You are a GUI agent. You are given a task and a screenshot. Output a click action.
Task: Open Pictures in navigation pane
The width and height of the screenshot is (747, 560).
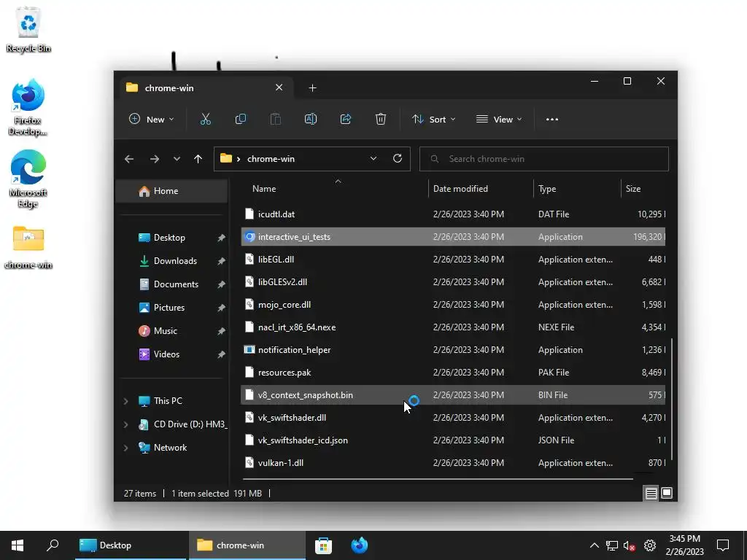[171, 308]
